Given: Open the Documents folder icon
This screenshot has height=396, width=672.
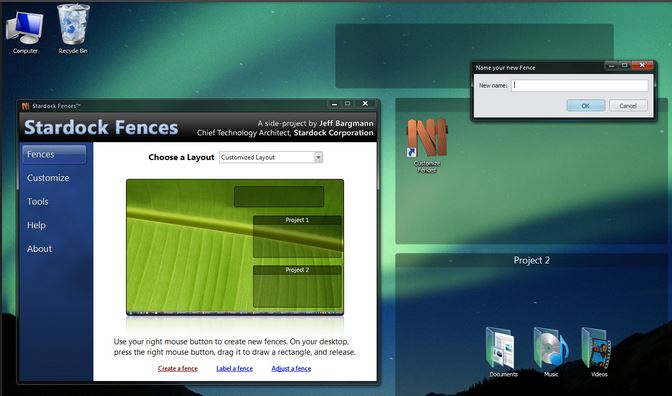Looking at the screenshot, I should coord(503,352).
